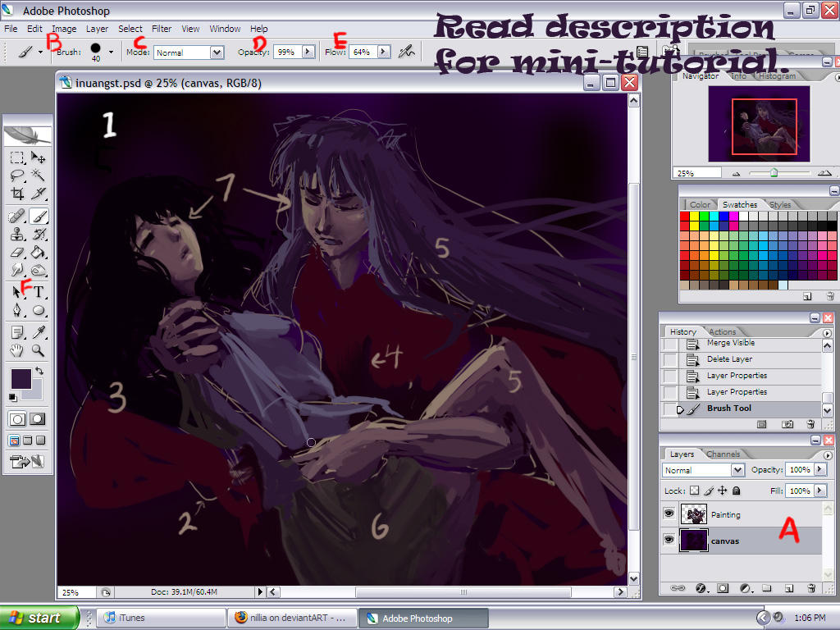
Task: Select the Magic Wand tool
Action: pos(38,176)
